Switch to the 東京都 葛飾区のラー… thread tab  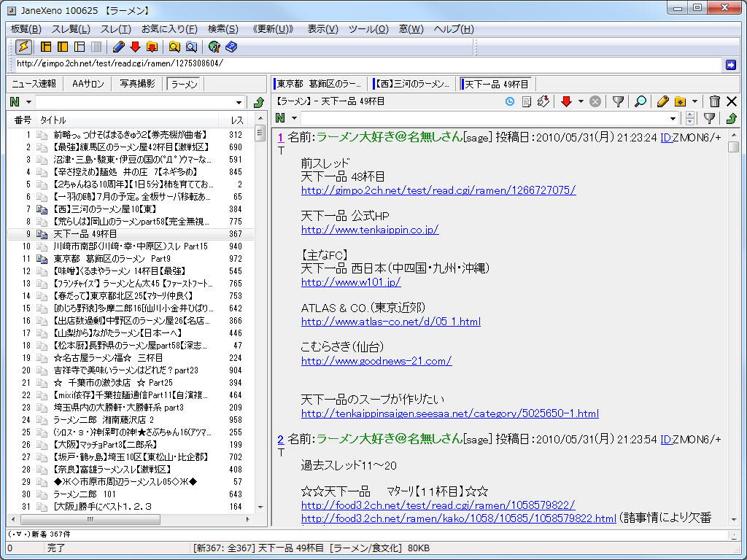click(x=319, y=85)
